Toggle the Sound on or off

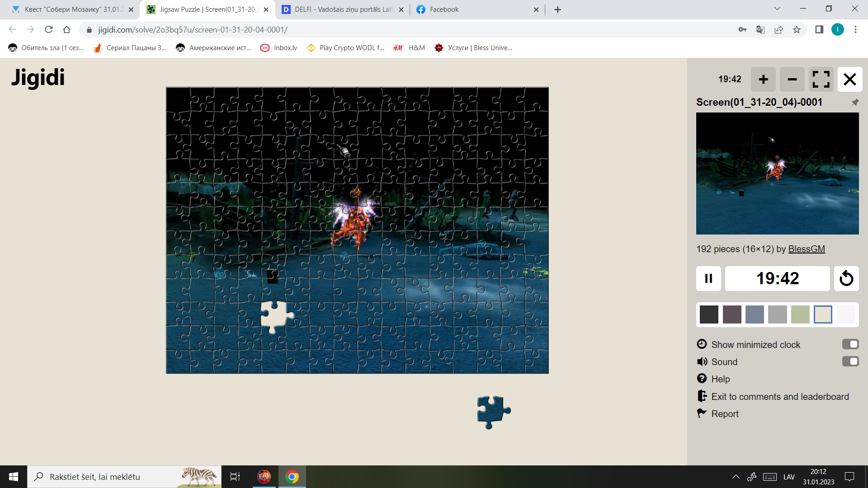(x=849, y=361)
